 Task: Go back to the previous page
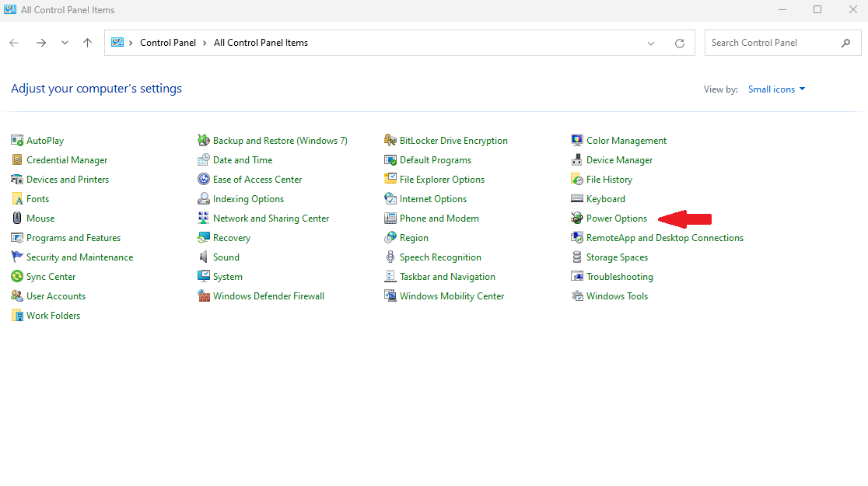click(15, 43)
